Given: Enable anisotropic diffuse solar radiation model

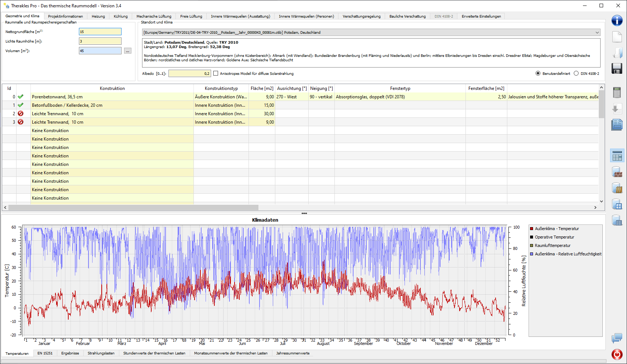Looking at the screenshot, I should pyautogui.click(x=216, y=74).
